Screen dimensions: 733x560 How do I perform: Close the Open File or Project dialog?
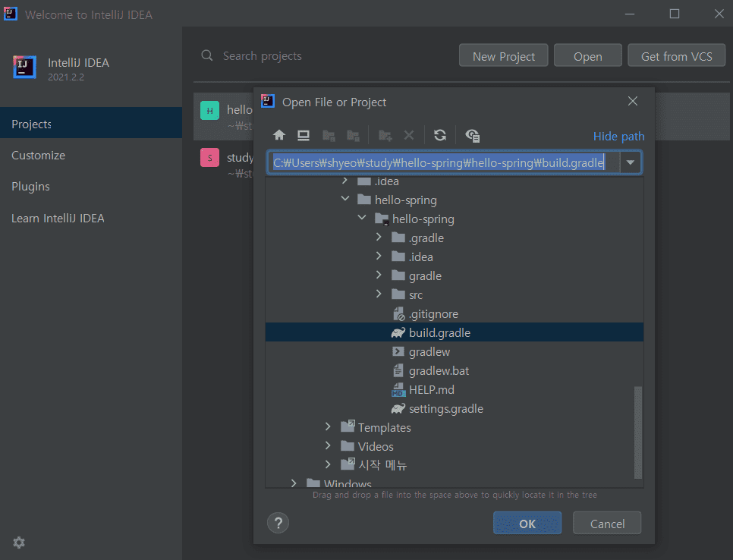click(633, 101)
